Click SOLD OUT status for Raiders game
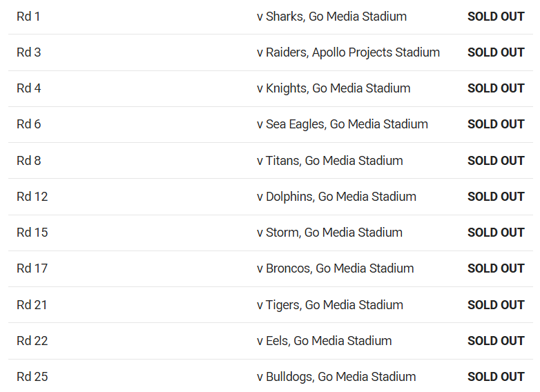540x392 pixels. point(496,52)
